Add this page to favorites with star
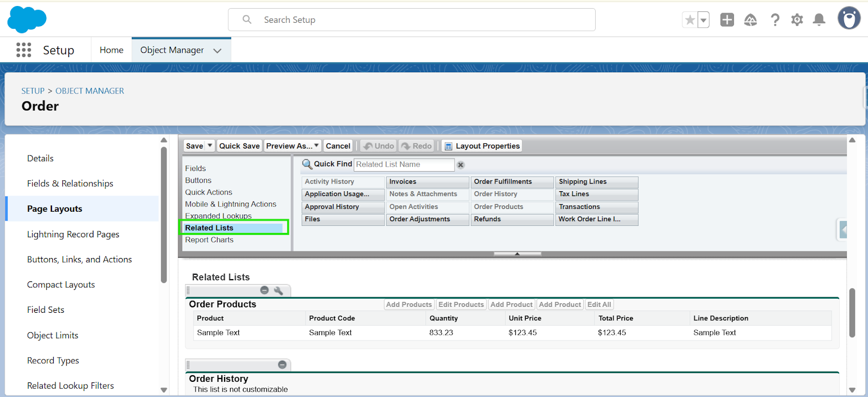Screen dimensions: 868x397 (x=690, y=20)
